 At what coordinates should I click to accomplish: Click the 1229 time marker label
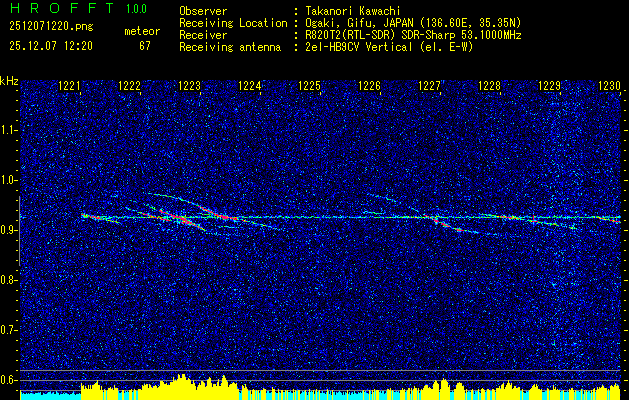pos(549,86)
